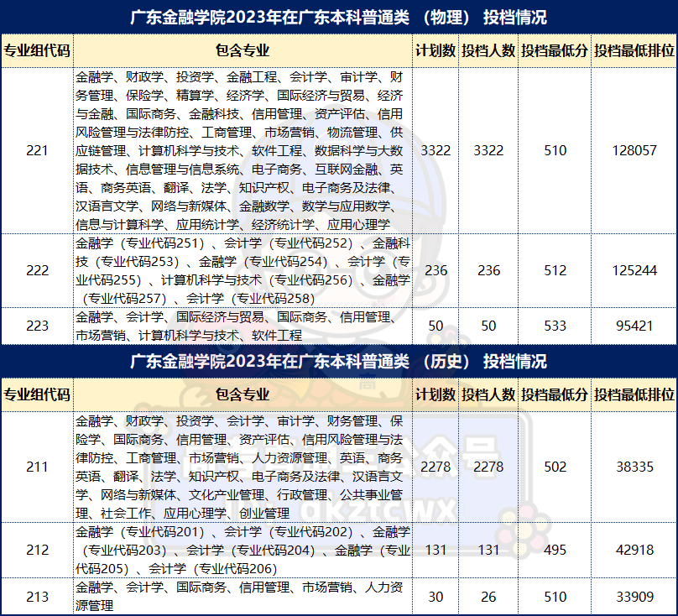Select group code cell 211

(x=37, y=467)
